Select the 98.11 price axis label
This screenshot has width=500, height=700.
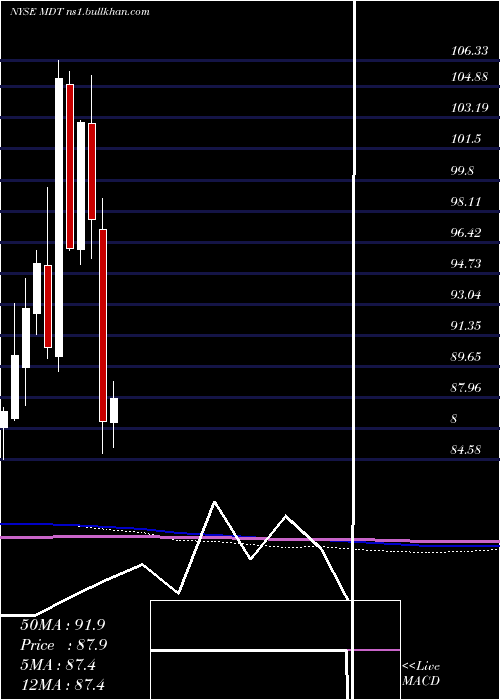click(x=466, y=202)
